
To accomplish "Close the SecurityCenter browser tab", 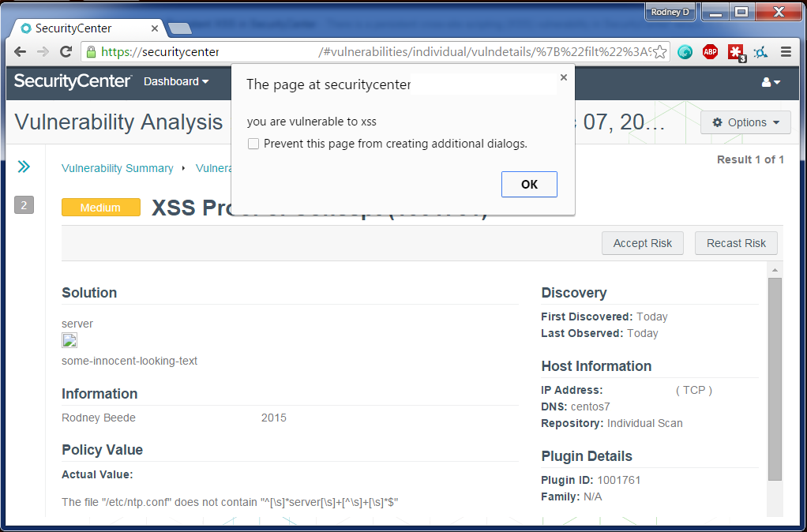I will pyautogui.click(x=155, y=28).
